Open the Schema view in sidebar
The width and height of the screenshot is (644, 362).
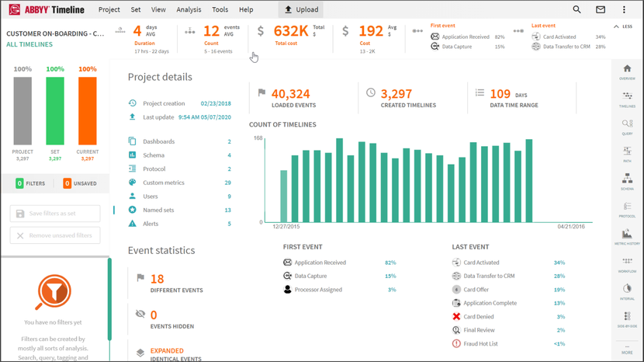coord(627,183)
